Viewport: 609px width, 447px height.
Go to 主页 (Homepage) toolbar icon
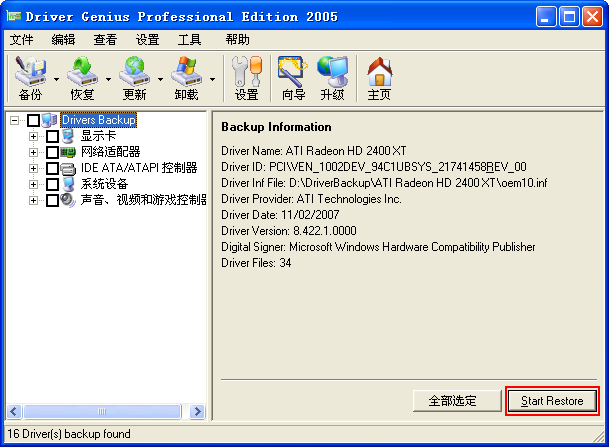379,78
